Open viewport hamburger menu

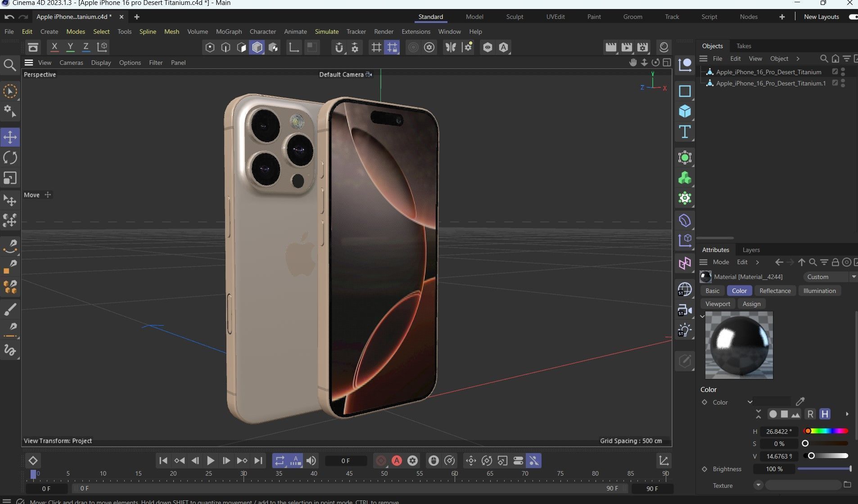tap(29, 63)
